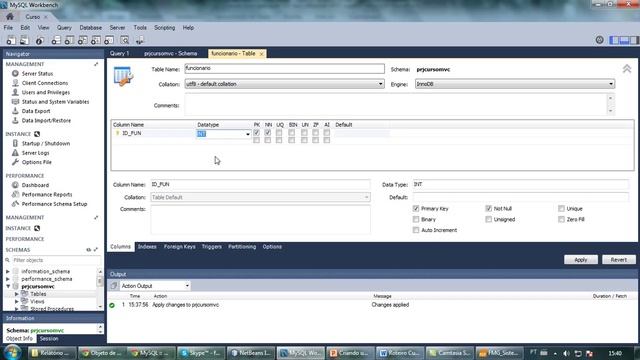Viewport: 640px width, 360px height.
Task: Open the Database menu
Action: (91, 28)
